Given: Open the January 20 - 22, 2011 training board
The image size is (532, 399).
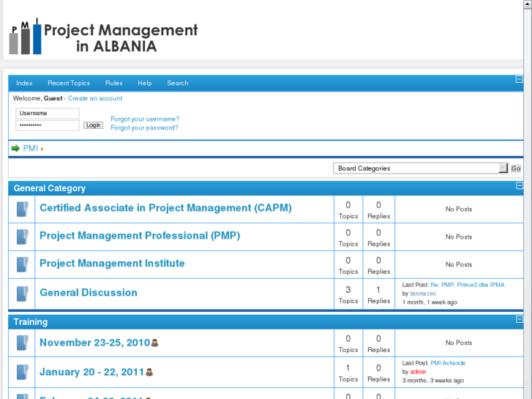Looking at the screenshot, I should 92,372.
